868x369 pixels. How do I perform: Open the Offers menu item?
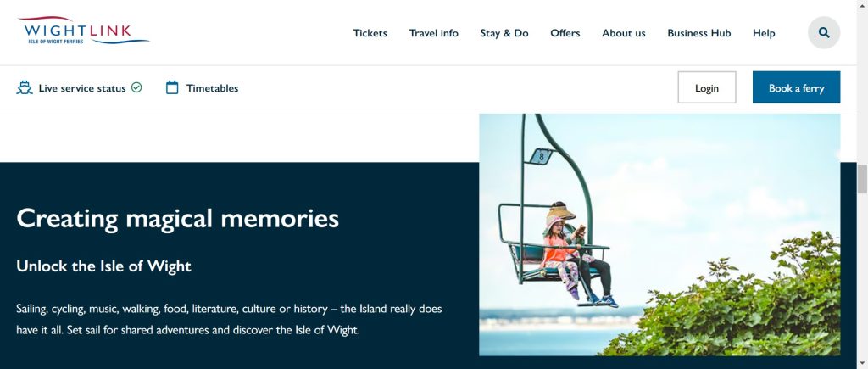(x=565, y=33)
